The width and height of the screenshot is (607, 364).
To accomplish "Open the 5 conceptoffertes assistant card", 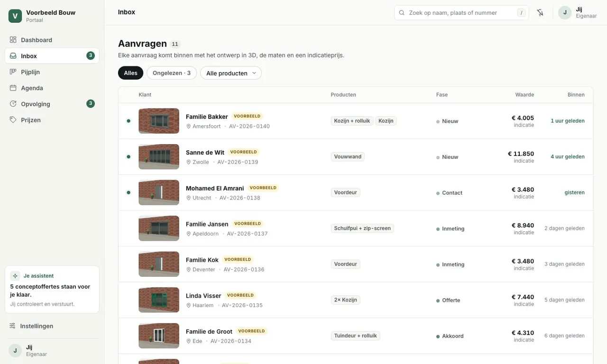I will pyautogui.click(x=52, y=290).
